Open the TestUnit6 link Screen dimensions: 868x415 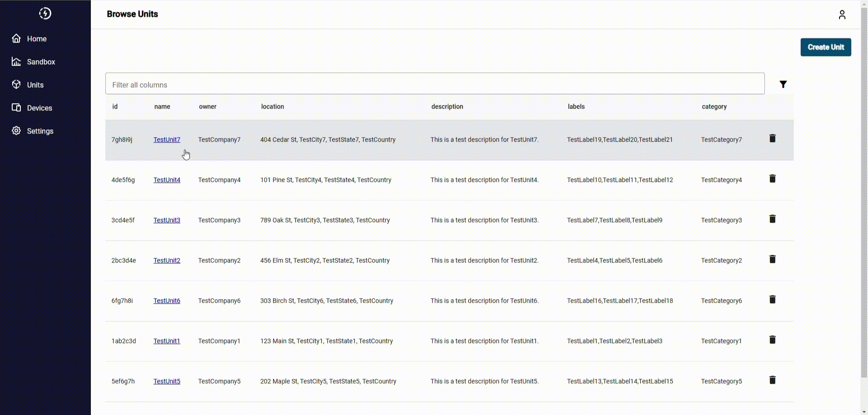click(167, 301)
